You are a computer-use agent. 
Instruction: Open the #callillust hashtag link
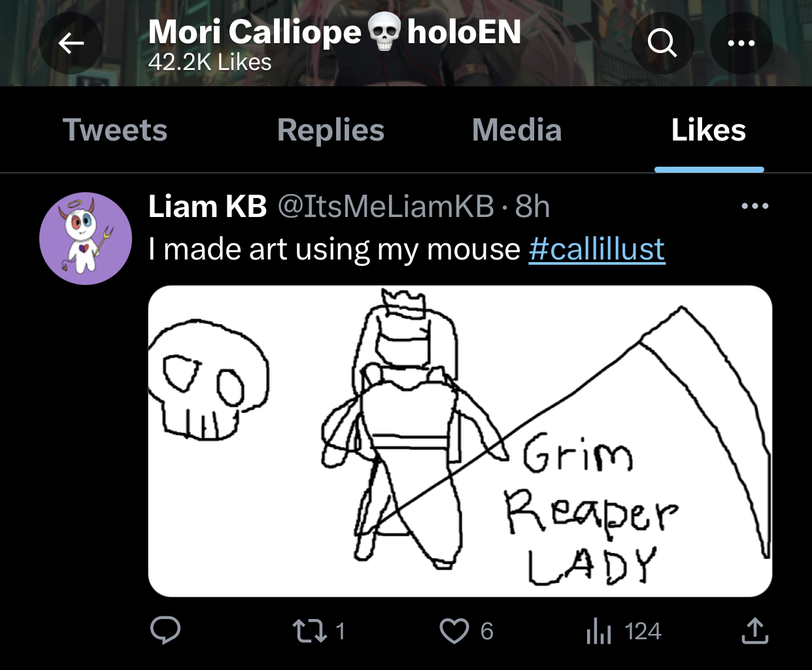597,249
